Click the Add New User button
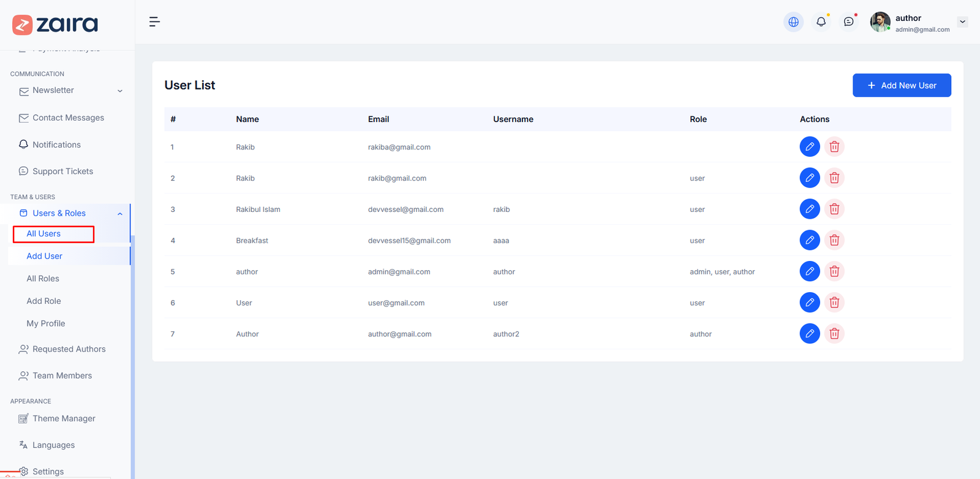 pos(902,85)
